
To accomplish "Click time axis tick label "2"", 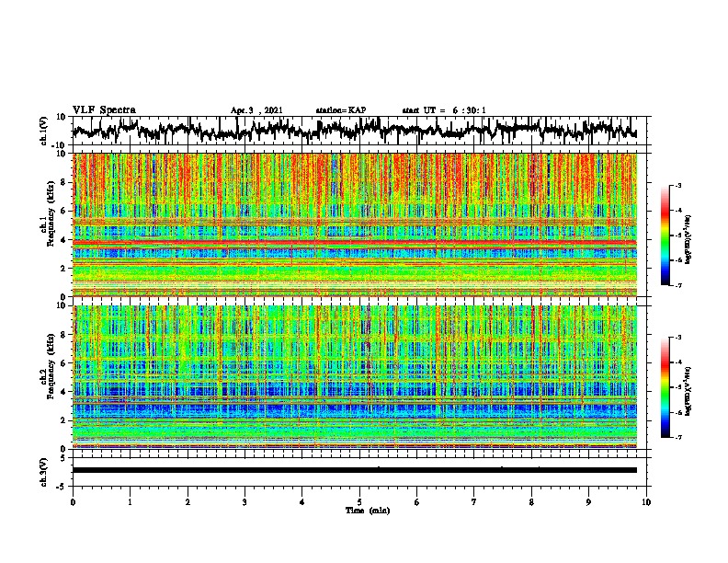I will [188, 502].
